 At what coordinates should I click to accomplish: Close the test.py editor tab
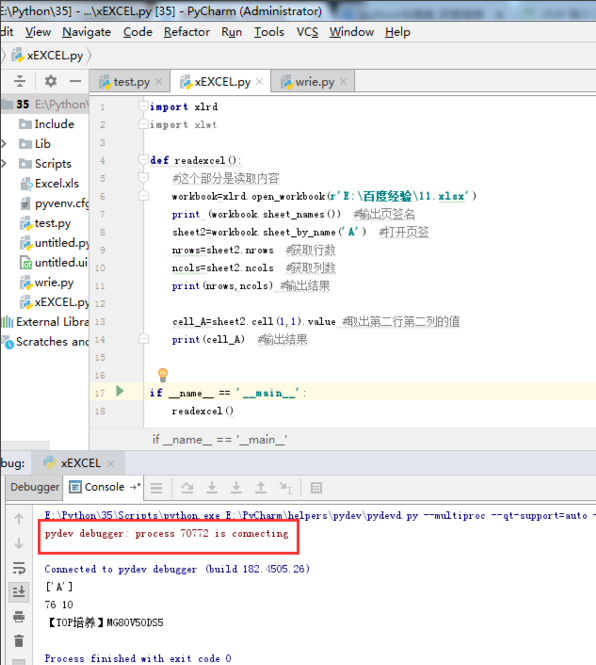(x=159, y=81)
